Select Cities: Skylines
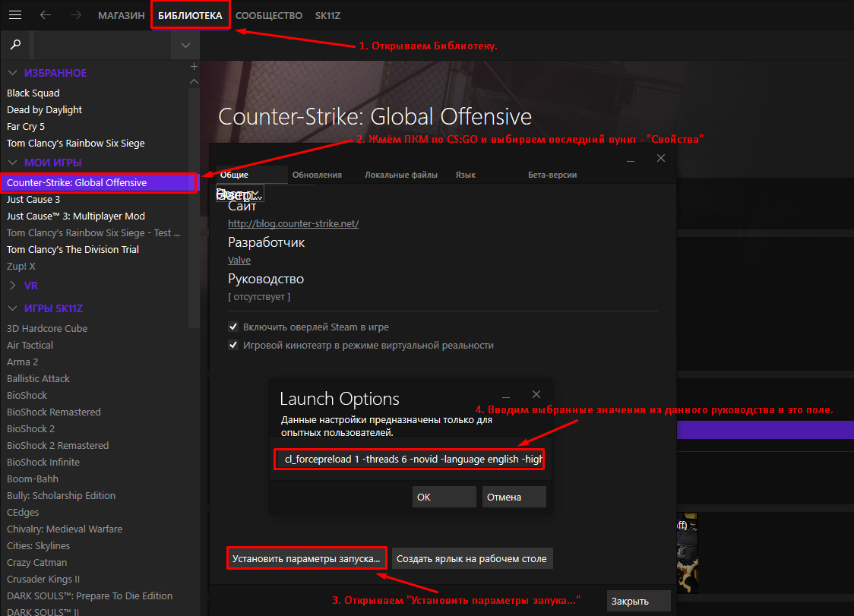854x616 pixels. (38, 545)
